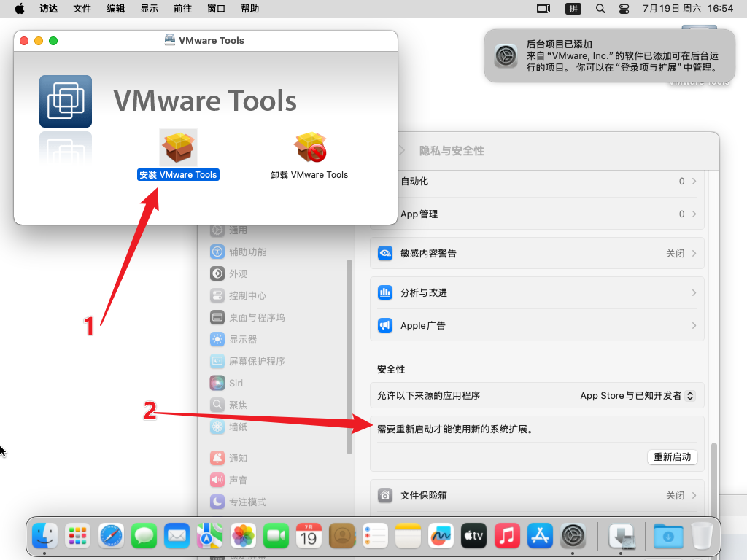Viewport: 747px width, 560px height.
Task: Open Maps from the Dock
Action: pos(210,536)
